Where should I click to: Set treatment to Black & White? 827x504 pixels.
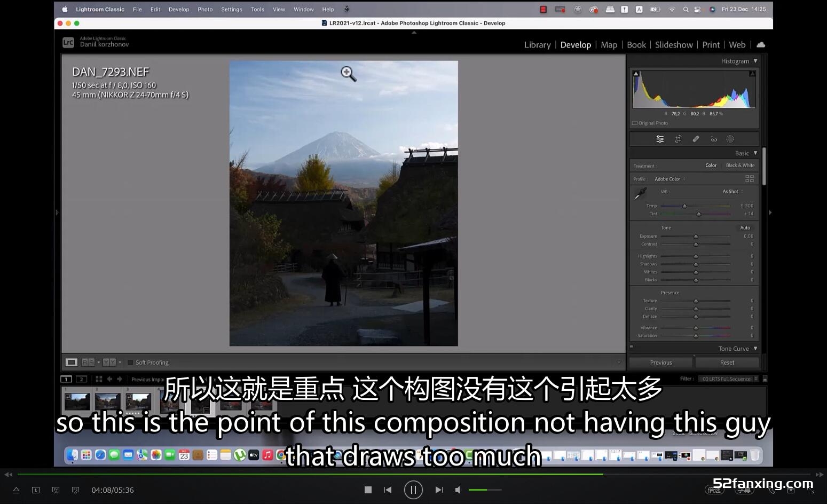(x=740, y=166)
